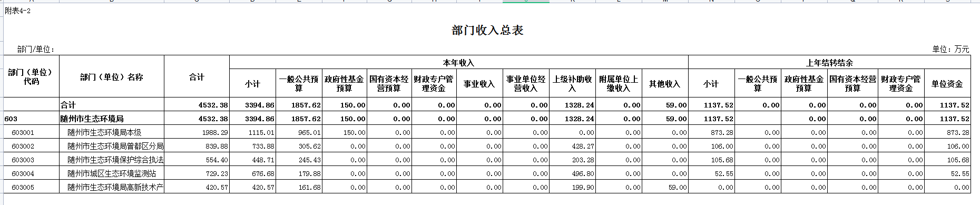
Task: Select the 上级补助收入 column header
Action: [572, 83]
